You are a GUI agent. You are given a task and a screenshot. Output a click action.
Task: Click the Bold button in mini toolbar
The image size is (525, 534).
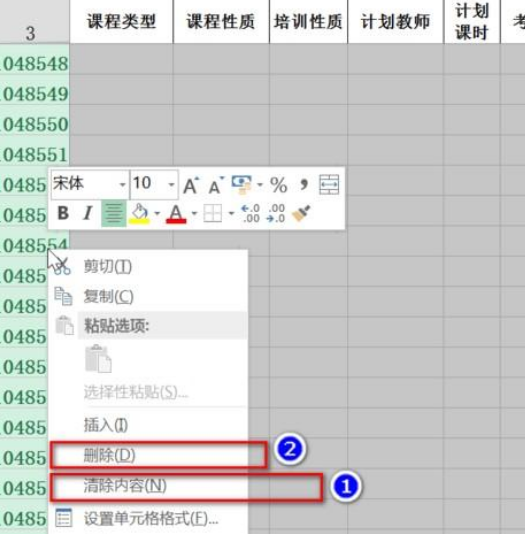(63, 214)
